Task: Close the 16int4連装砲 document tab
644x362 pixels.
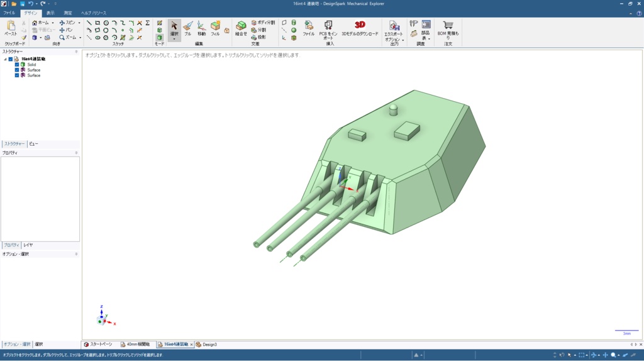Action: [x=191, y=345]
